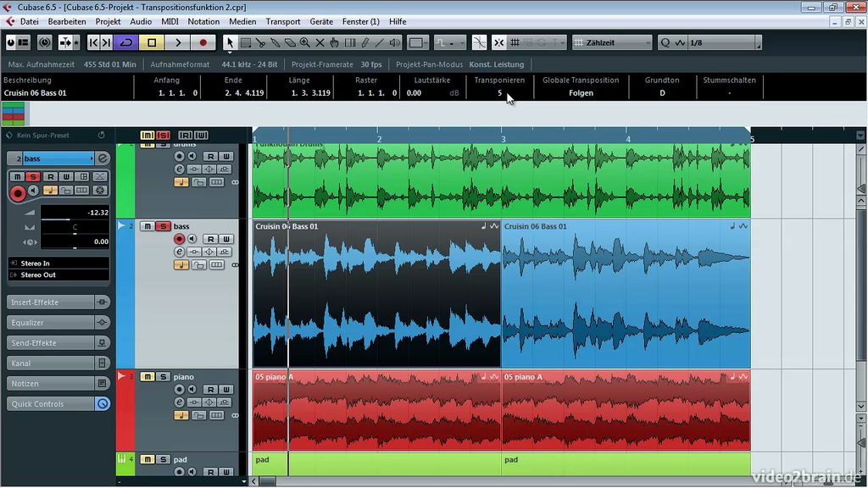868x488 pixels.
Task: Deactivate all global solo states
Action: pos(163,135)
